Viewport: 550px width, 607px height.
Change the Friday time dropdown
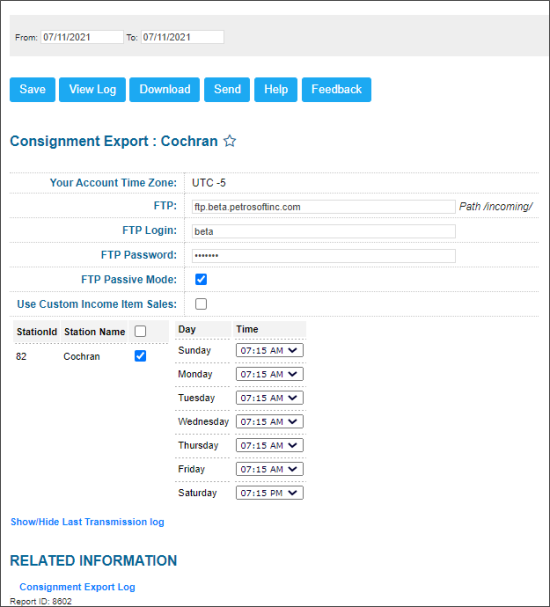pyautogui.click(x=270, y=469)
